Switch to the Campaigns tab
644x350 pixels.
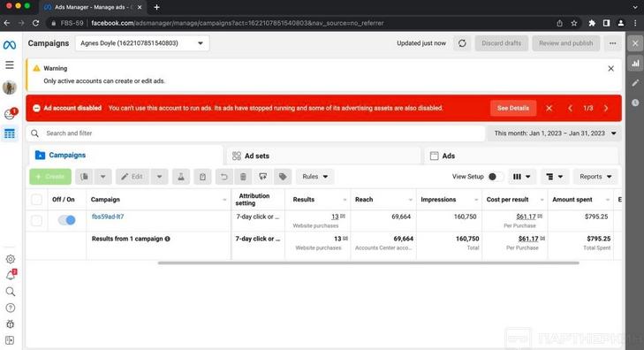click(x=125, y=156)
